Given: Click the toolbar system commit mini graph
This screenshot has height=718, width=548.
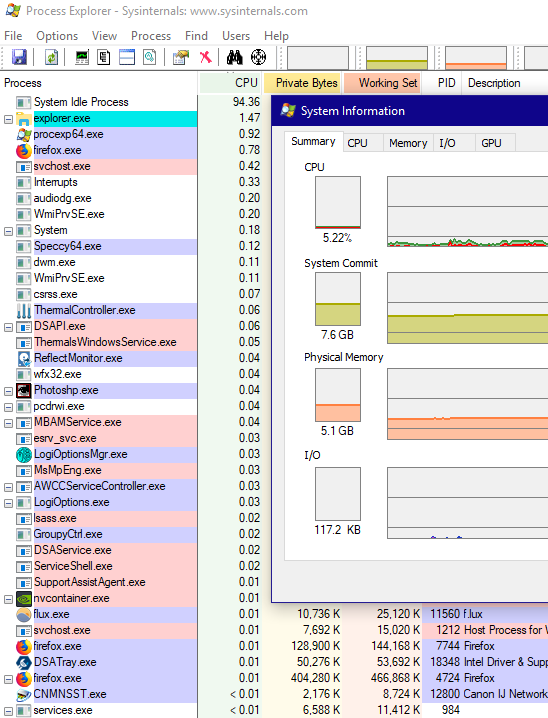Looking at the screenshot, I should [397, 58].
